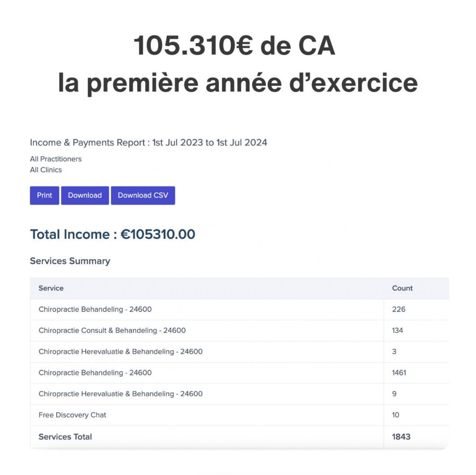Select the Free Discovery Chat row
Image resolution: width=476 pixels, height=475 pixels.
(72, 415)
